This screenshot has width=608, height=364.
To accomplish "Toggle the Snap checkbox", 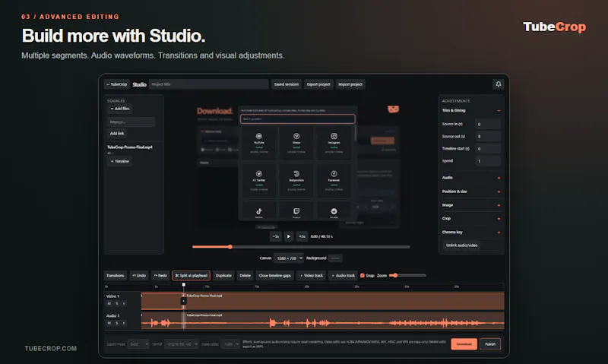I will (363, 276).
